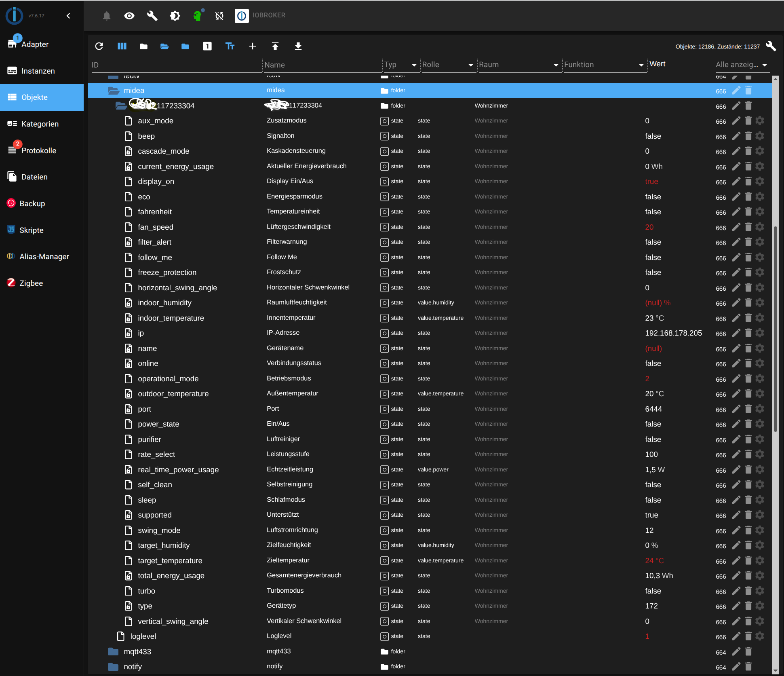Collapse the 117233304 device folder
The height and width of the screenshot is (676, 784).
(121, 106)
